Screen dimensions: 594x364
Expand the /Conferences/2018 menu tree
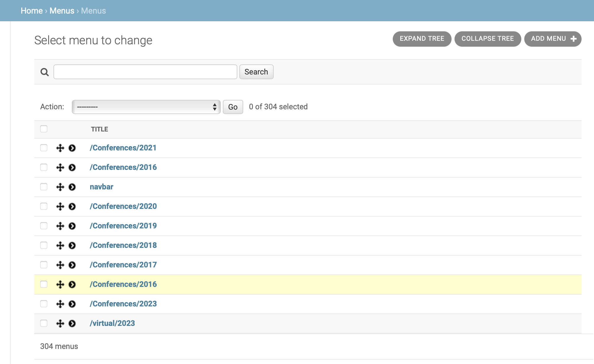(72, 245)
